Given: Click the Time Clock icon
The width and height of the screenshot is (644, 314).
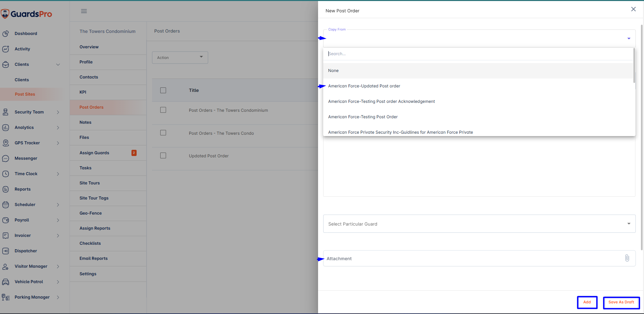Looking at the screenshot, I should pyautogui.click(x=5, y=174).
